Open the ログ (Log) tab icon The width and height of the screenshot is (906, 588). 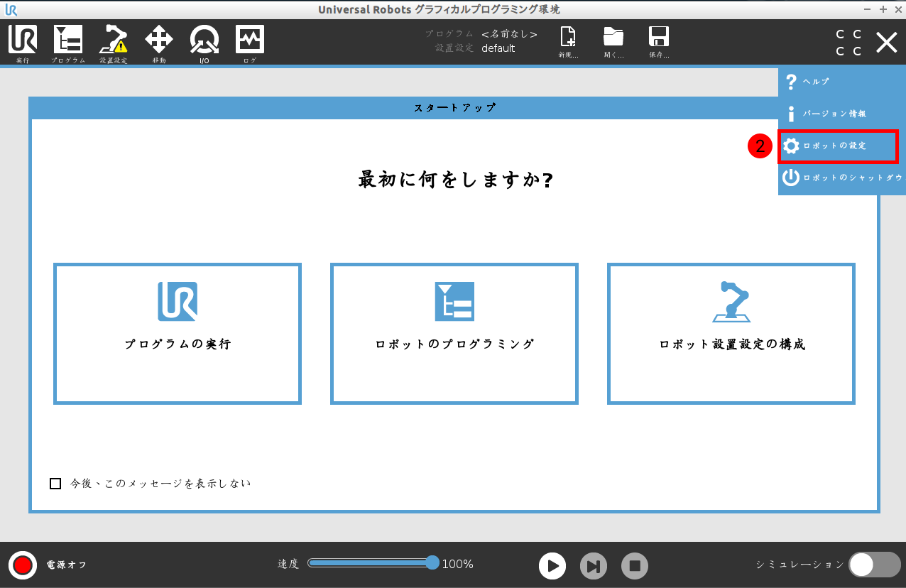pyautogui.click(x=249, y=41)
